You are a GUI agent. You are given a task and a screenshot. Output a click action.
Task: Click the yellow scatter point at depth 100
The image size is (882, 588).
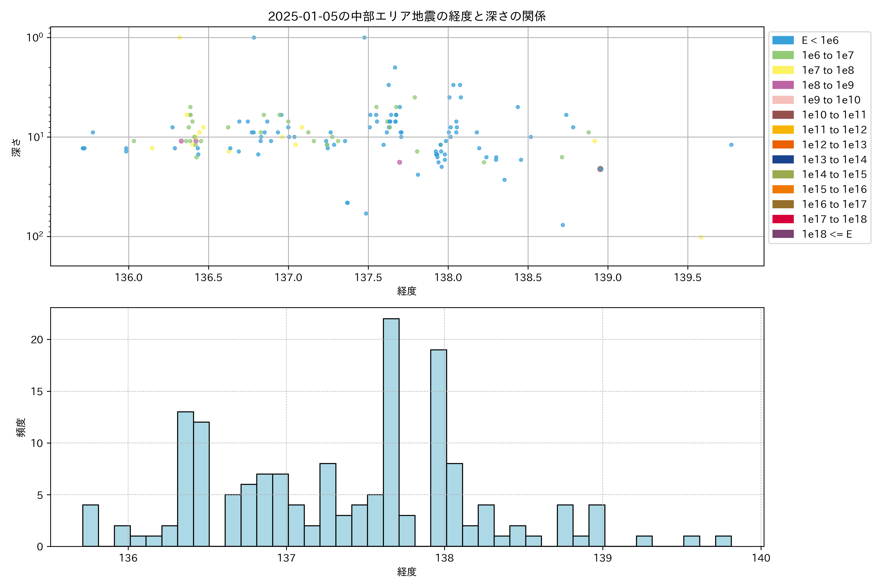(701, 237)
